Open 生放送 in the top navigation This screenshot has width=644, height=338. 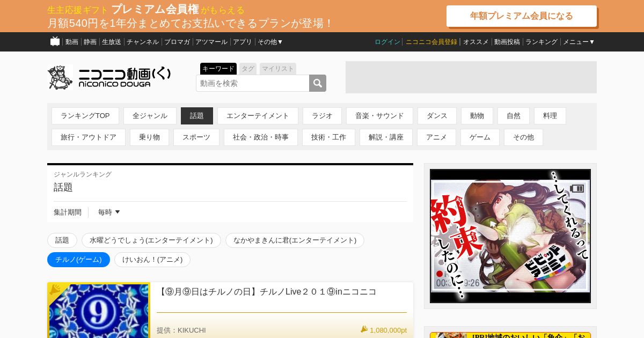(112, 42)
